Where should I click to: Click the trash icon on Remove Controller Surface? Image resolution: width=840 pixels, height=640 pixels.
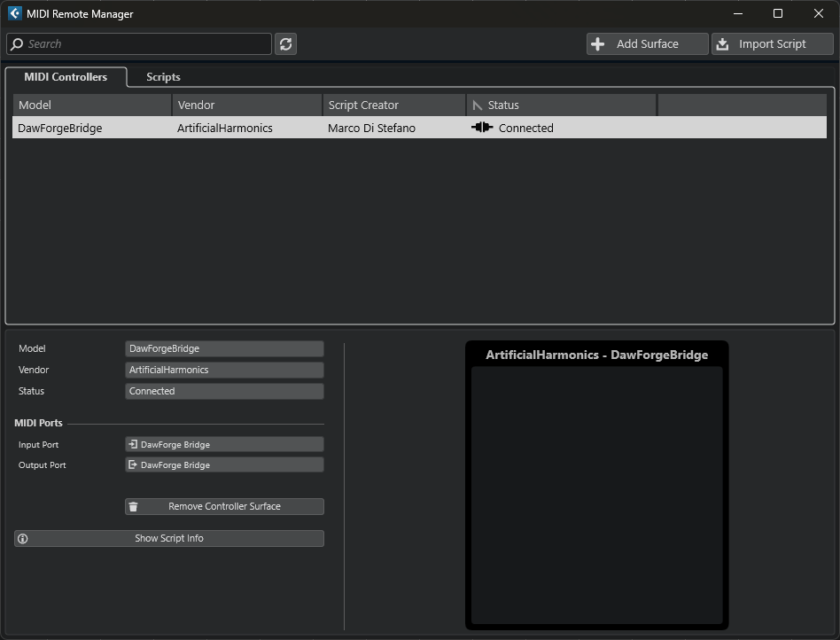(134, 506)
